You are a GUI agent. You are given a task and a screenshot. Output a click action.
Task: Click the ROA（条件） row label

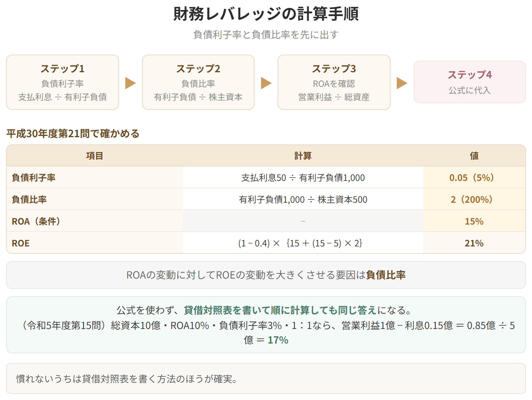tap(36, 221)
